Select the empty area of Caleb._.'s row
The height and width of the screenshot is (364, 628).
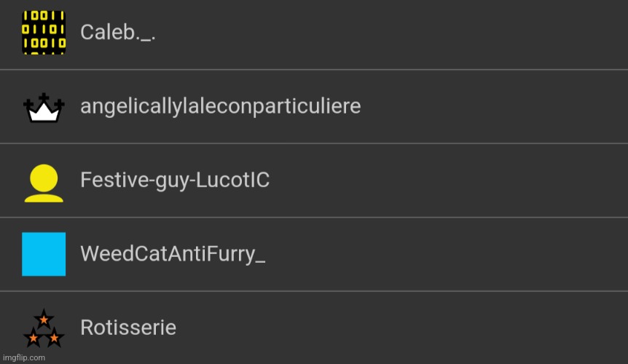(437, 33)
